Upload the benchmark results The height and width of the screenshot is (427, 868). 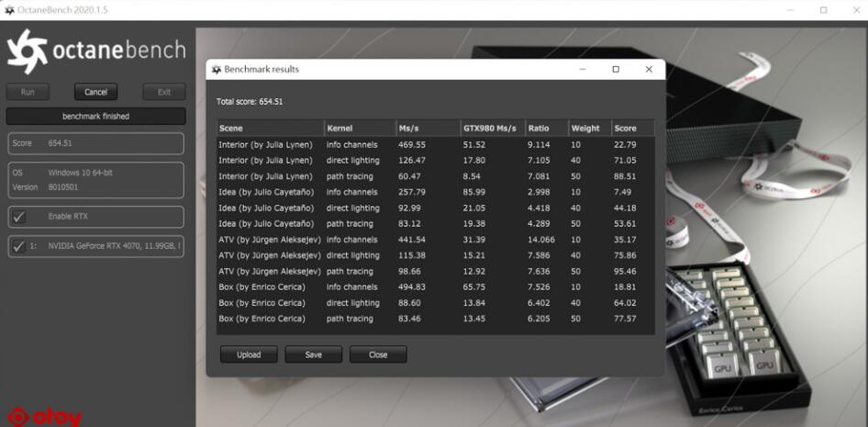pos(249,354)
